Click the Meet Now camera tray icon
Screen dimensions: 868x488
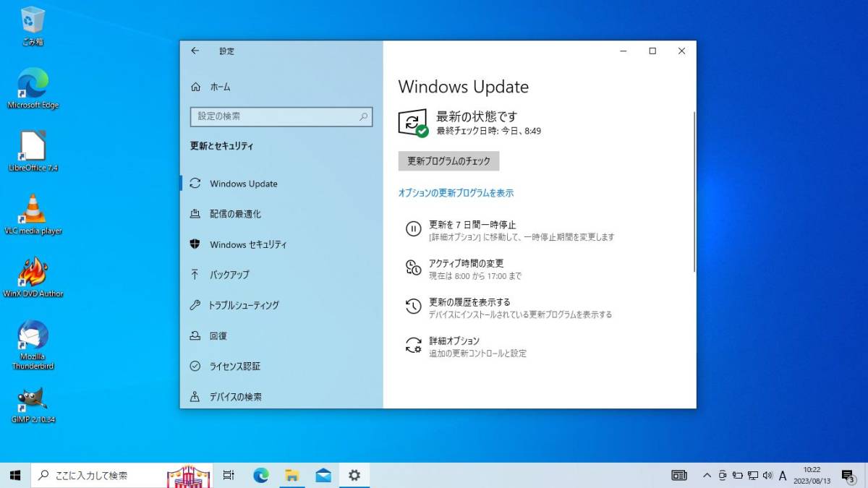coord(722,475)
